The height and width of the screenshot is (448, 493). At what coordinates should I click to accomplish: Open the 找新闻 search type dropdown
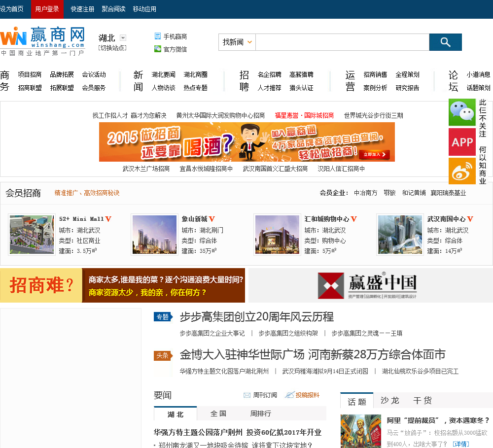[237, 42]
